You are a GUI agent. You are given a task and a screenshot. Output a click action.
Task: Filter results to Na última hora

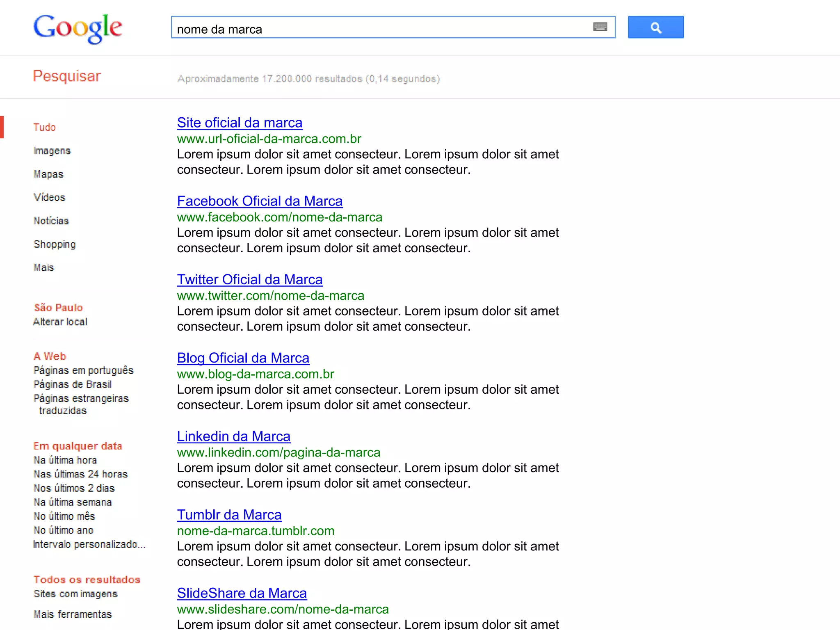tap(66, 461)
